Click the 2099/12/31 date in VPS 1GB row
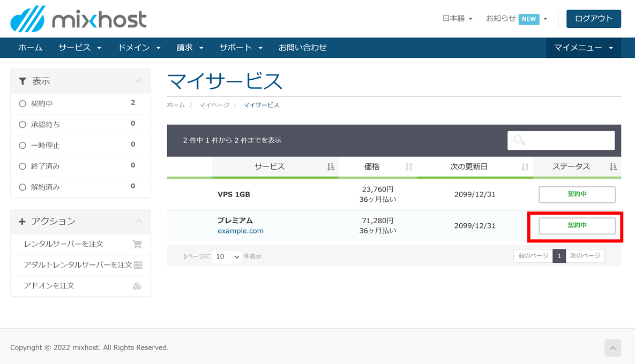Viewport: 635px width, 364px height. pyautogui.click(x=475, y=194)
